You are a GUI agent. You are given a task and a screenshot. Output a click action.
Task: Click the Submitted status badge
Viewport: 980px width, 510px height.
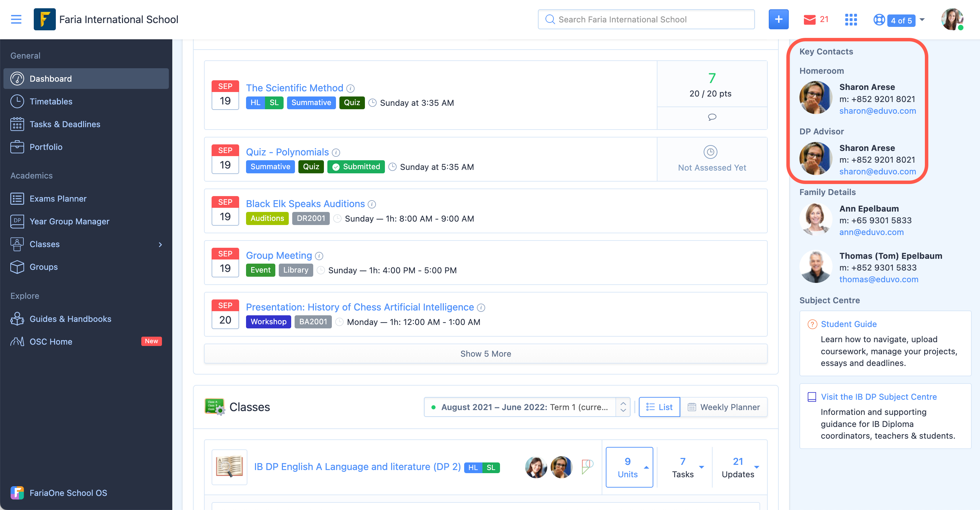pos(356,167)
